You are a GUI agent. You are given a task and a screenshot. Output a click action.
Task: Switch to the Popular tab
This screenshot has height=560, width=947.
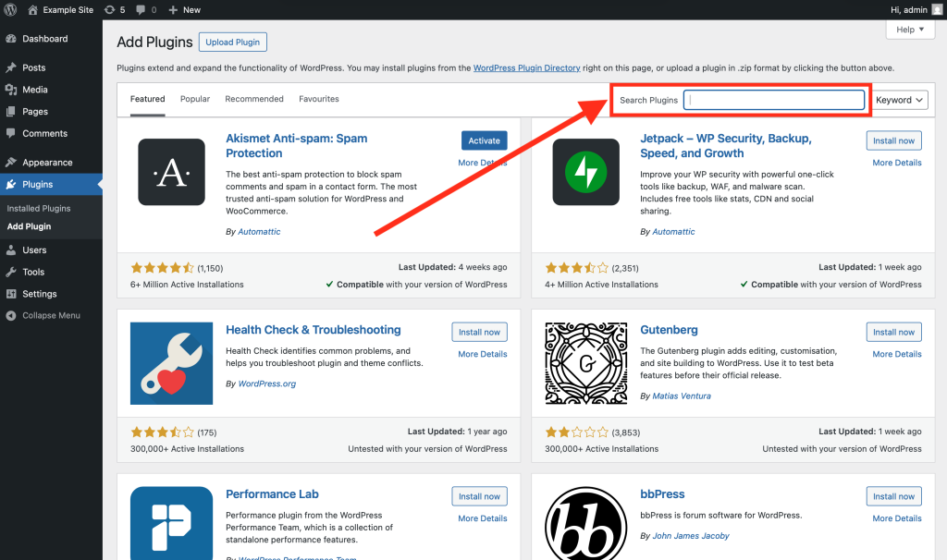coord(195,99)
